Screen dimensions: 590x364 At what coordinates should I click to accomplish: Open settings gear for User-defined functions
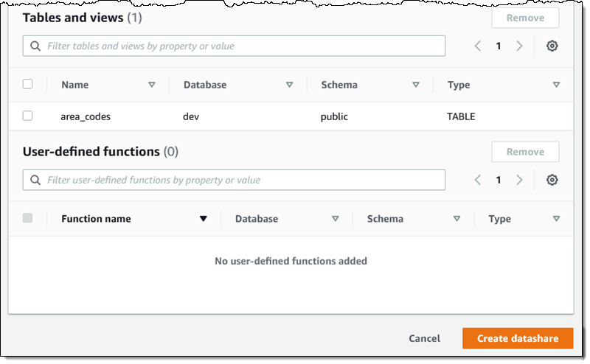point(552,180)
